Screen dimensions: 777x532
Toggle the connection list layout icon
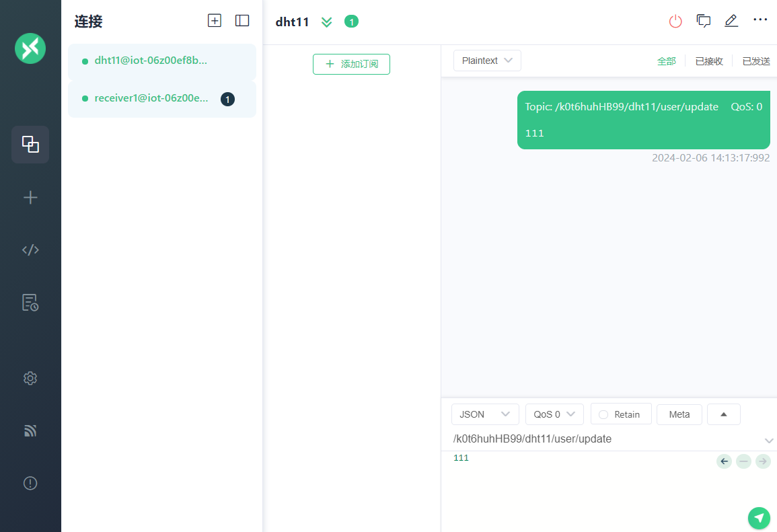click(x=242, y=21)
